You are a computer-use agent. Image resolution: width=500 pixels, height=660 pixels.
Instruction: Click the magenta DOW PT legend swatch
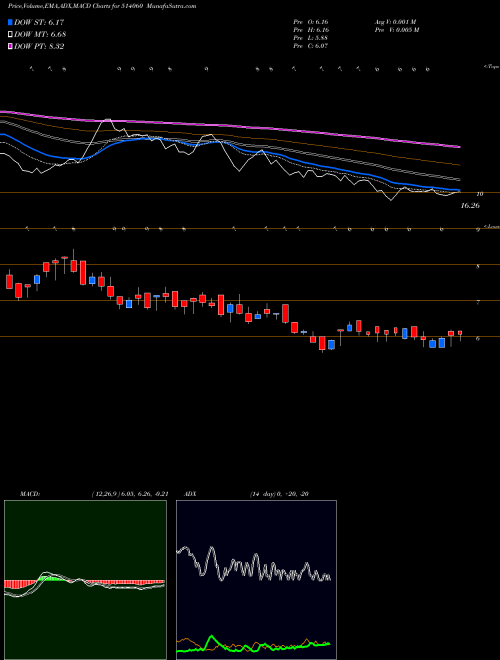[x=10, y=46]
